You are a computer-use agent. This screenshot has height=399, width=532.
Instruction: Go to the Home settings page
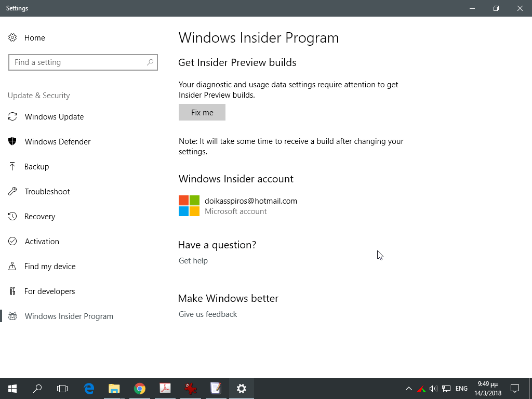click(35, 37)
